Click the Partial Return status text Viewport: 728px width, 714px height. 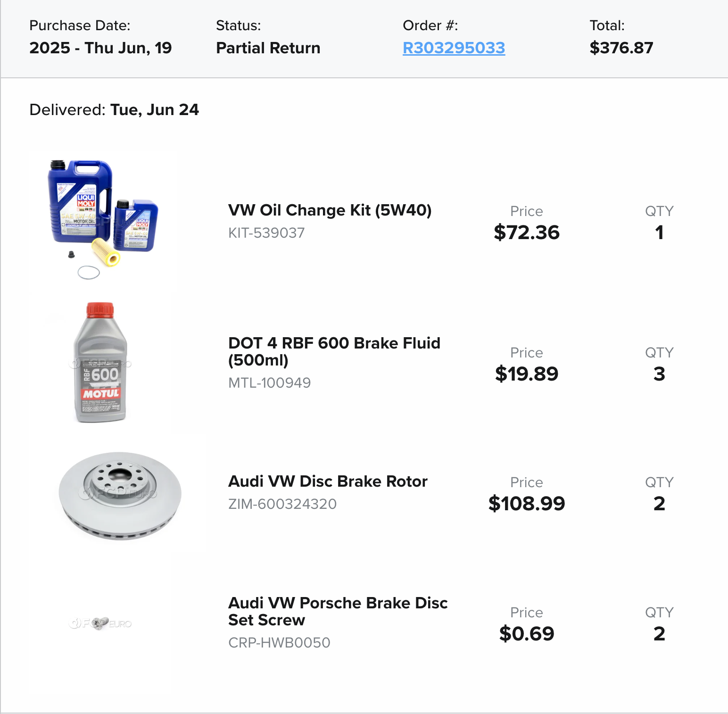268,48
